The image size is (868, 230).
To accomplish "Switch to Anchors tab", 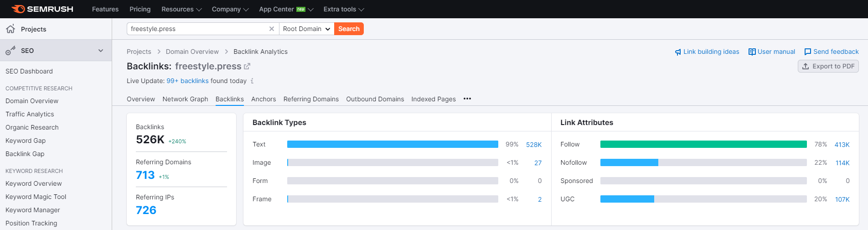I will point(263,99).
